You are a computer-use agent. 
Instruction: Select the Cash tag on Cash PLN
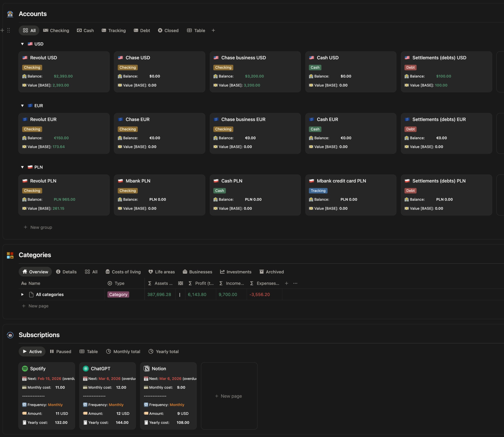(x=219, y=190)
